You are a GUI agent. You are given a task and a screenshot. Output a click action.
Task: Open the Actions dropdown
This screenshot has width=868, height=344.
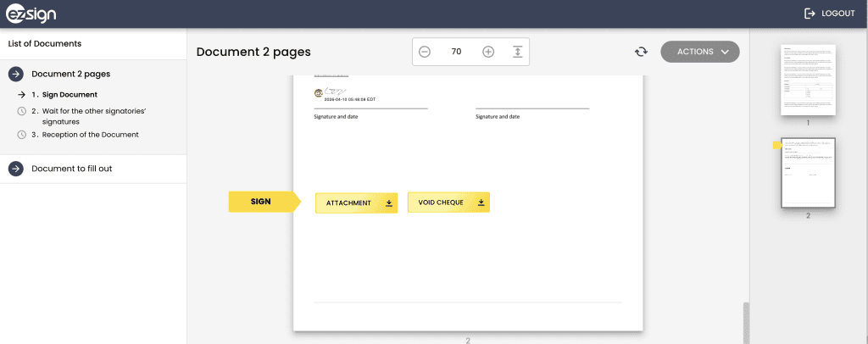[700, 52]
